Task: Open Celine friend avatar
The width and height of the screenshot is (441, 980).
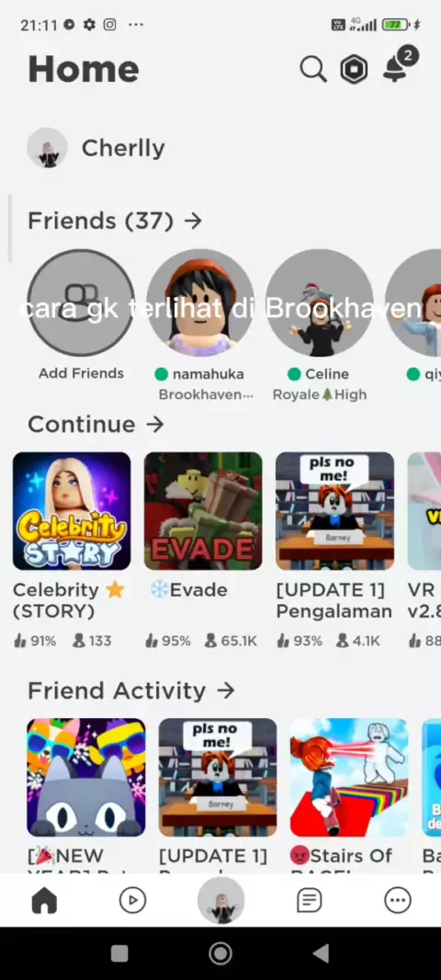Action: click(x=319, y=302)
